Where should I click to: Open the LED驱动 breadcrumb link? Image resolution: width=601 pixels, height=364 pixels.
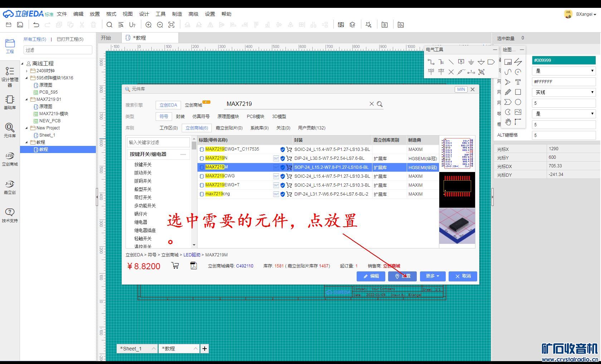[x=192, y=255]
